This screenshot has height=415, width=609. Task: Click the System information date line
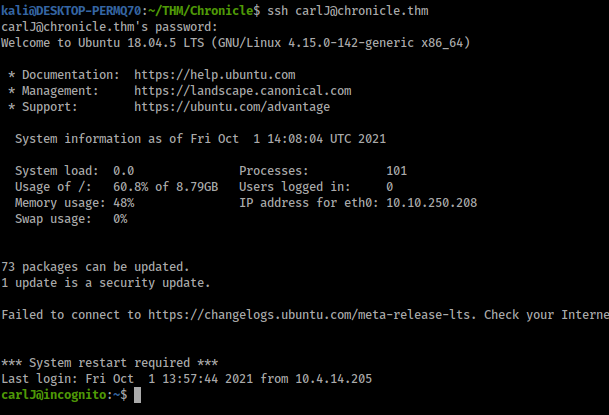[200, 139]
